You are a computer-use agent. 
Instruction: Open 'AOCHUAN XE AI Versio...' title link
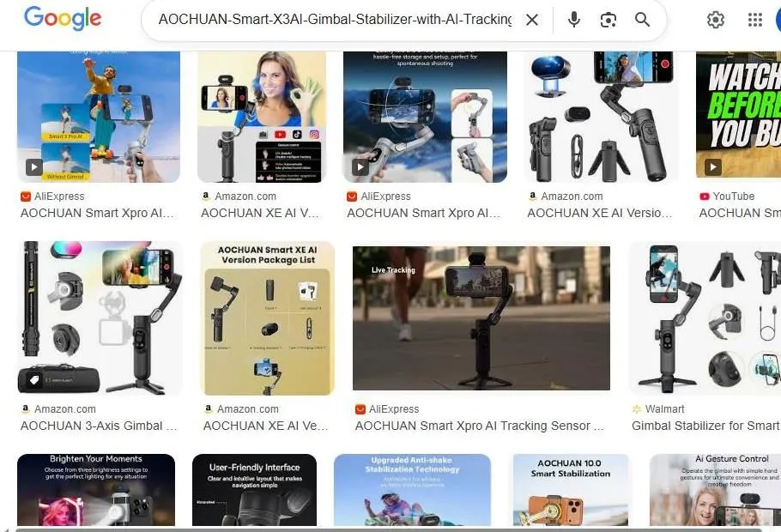(x=600, y=213)
